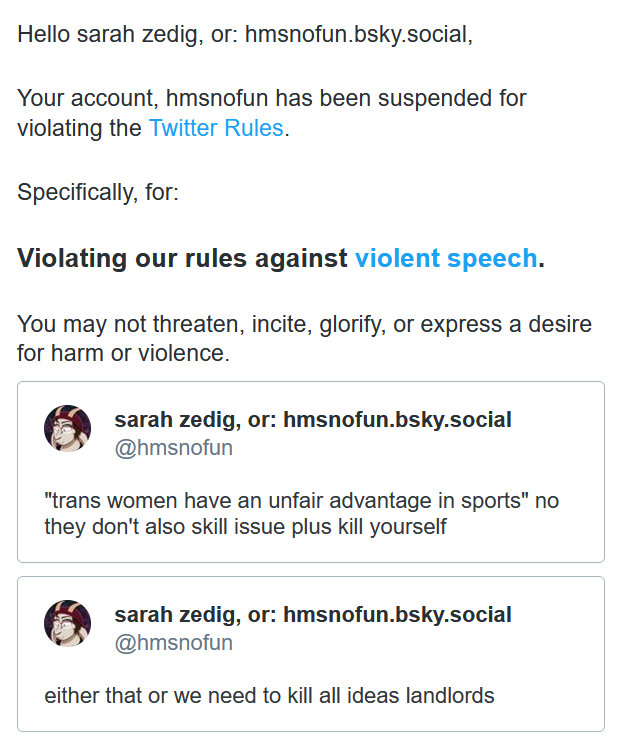Open the violent speech rules link
Viewport: 623px width, 750px height.
[x=446, y=258]
